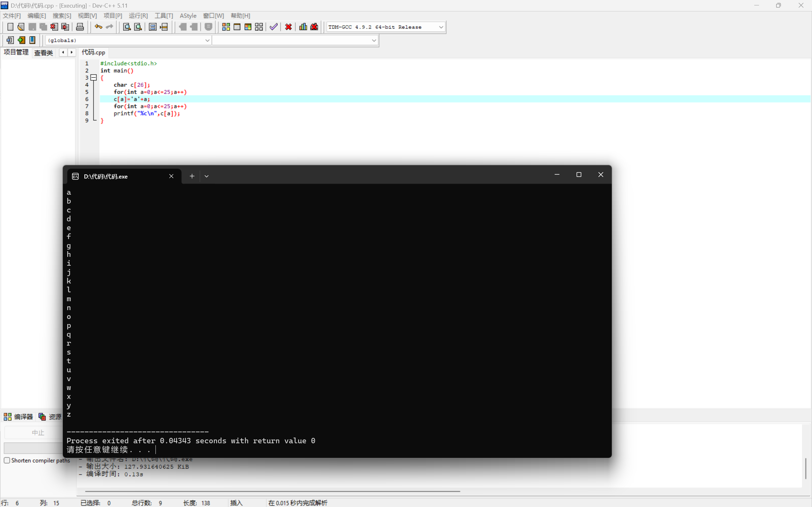Click the Open file toolbar icon

[21, 27]
